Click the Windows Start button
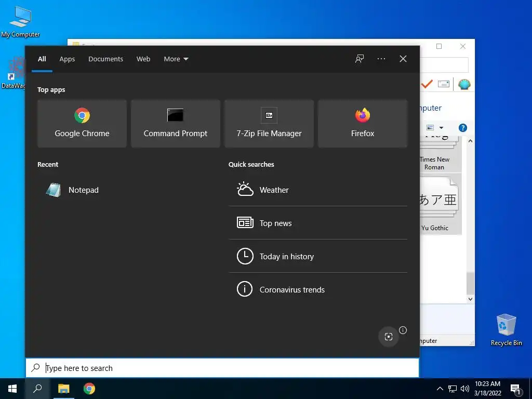The height and width of the screenshot is (399, 532). pyautogui.click(x=12, y=389)
